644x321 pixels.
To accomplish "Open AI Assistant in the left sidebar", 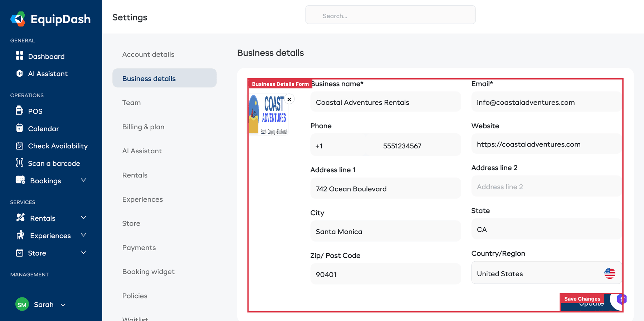I will pos(42,74).
